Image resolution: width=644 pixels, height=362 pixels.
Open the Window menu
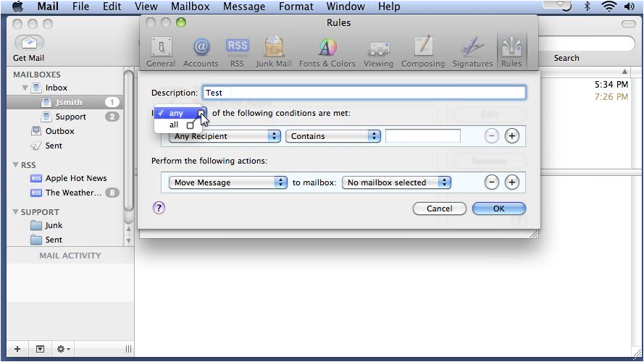[346, 7]
